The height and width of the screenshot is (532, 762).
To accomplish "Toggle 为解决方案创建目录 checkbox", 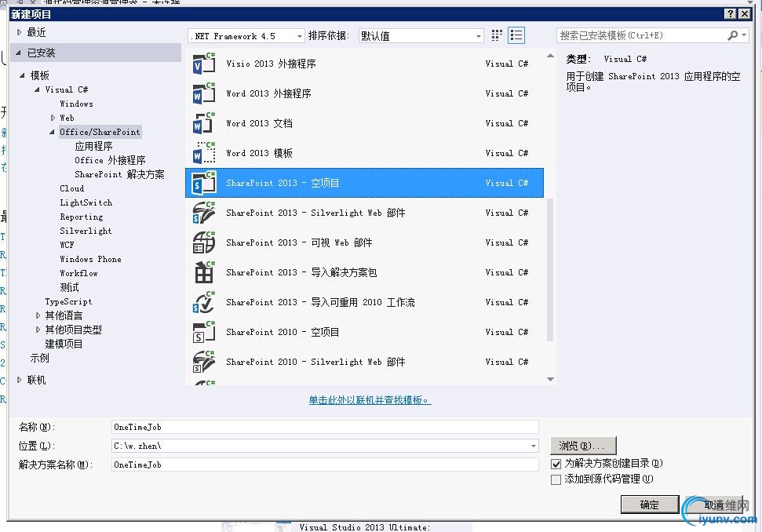I will coord(556,464).
